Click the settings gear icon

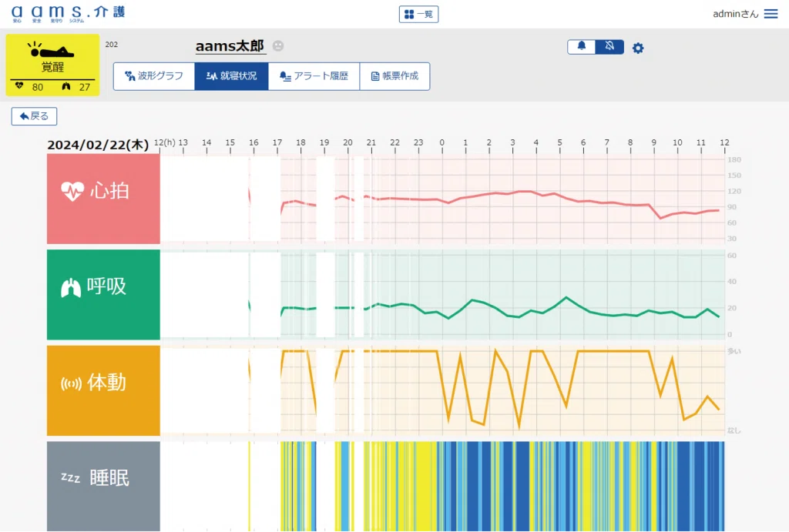(637, 48)
